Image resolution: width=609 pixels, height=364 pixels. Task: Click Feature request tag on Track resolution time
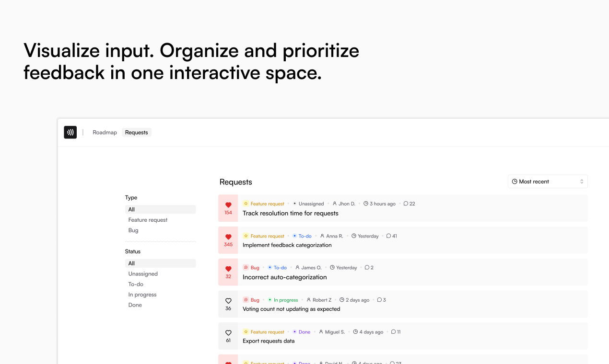coord(264,204)
